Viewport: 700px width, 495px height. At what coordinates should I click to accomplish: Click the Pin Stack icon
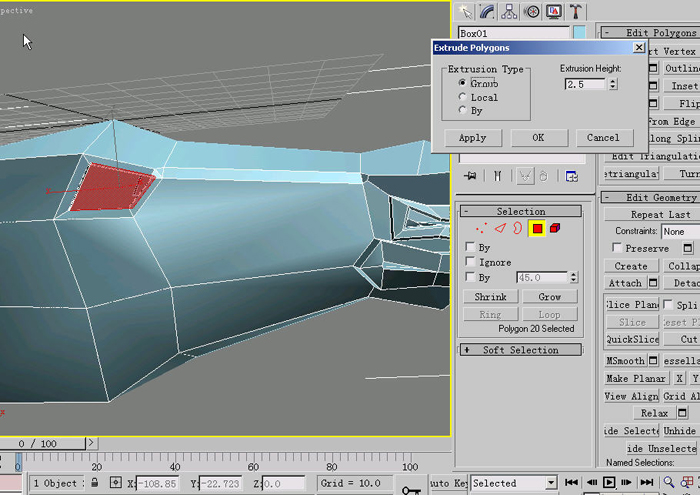470,176
